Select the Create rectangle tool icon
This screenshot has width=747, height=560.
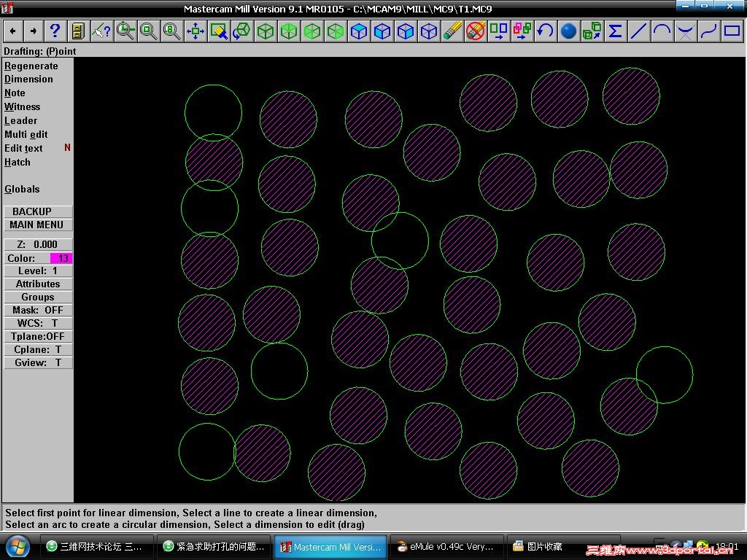pyautogui.click(x=732, y=31)
